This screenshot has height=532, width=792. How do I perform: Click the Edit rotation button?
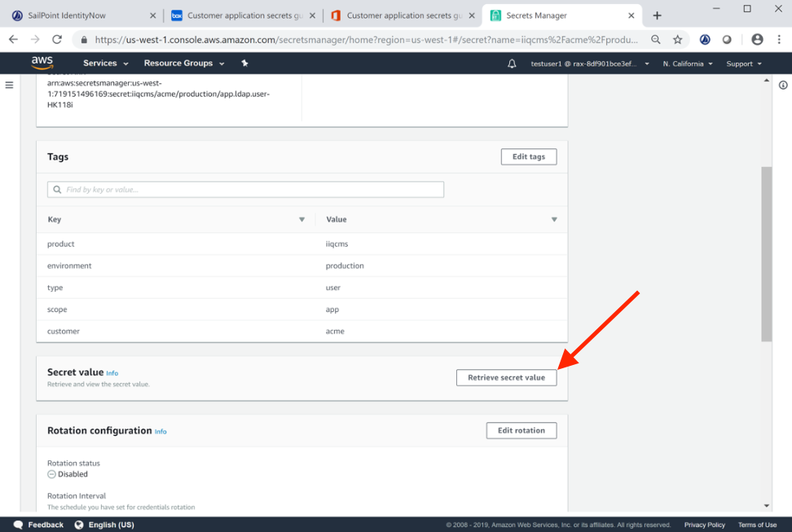[521, 430]
